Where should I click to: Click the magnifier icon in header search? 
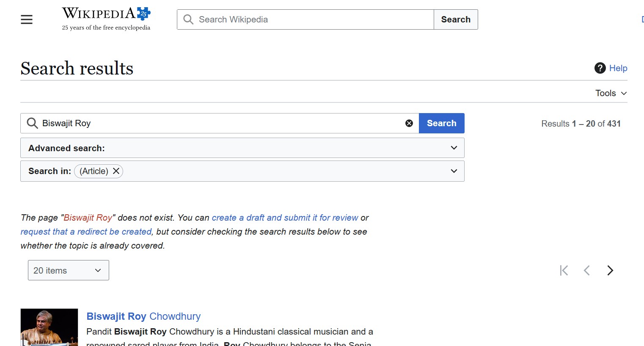(x=188, y=19)
